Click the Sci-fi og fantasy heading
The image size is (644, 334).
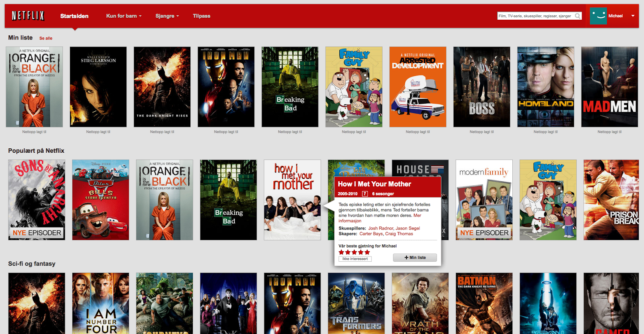coord(32,264)
